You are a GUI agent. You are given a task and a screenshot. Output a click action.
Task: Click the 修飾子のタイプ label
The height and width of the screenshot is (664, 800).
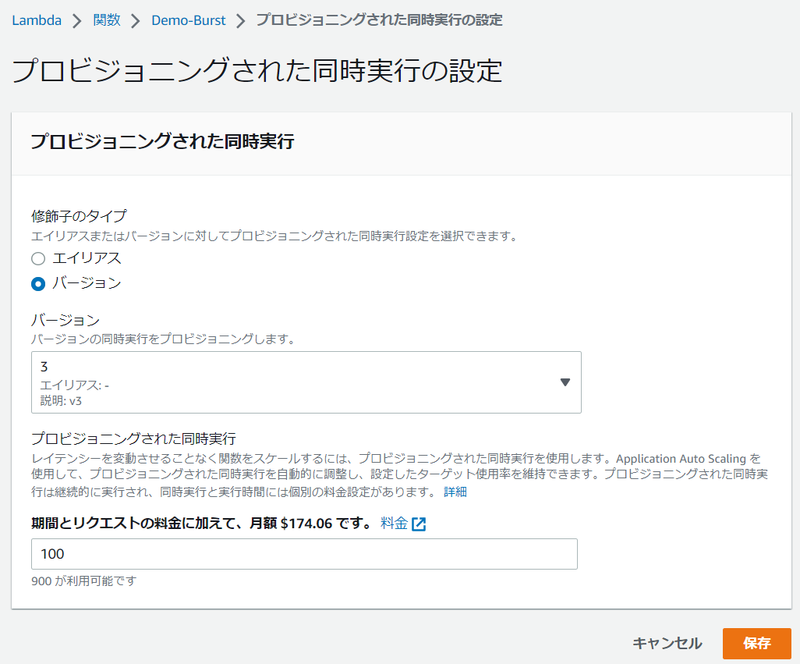79,216
